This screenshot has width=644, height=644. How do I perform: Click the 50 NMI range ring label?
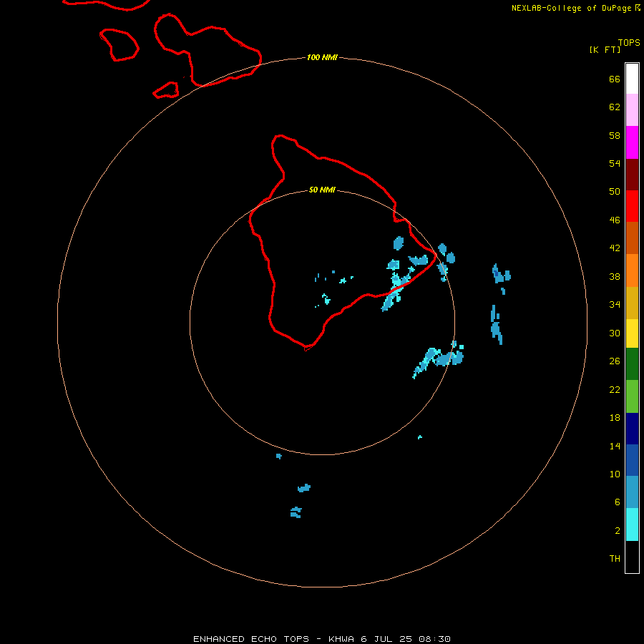tap(322, 190)
